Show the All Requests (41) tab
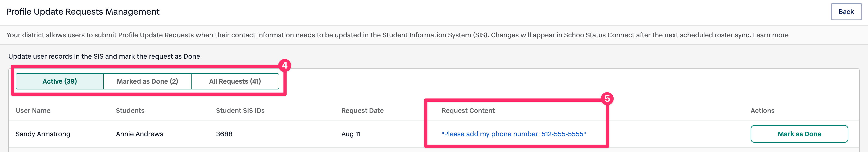Viewport: 868px width, 152px height. 235,81
